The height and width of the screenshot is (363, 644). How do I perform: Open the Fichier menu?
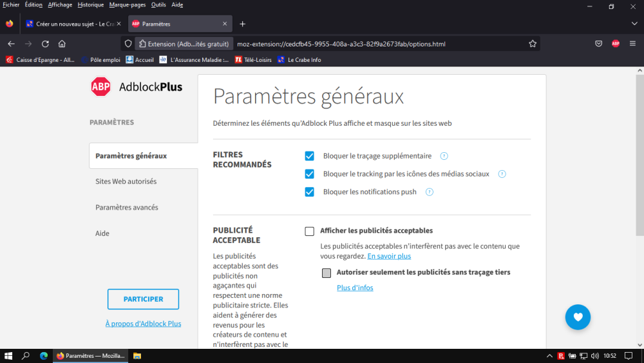pos(11,5)
